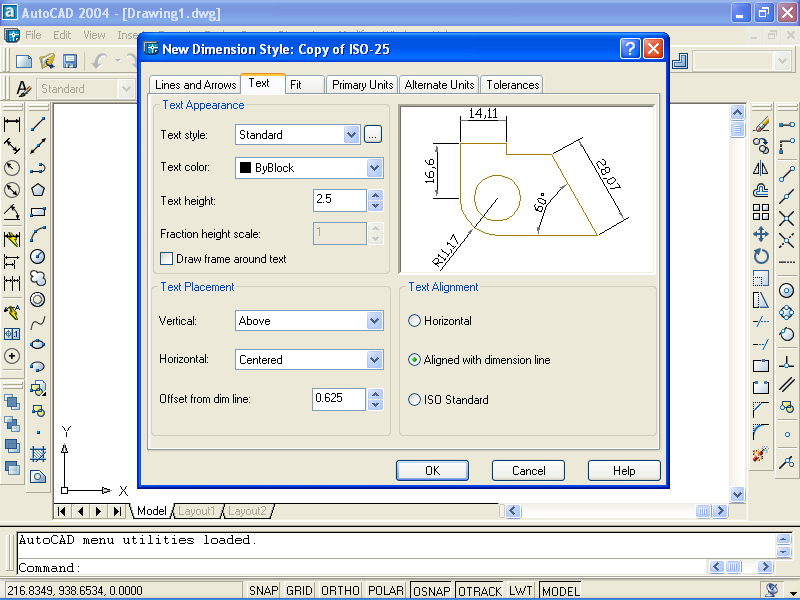Click the Text Style icon beside Standard
The image size is (800, 600).
pyautogui.click(x=22, y=89)
